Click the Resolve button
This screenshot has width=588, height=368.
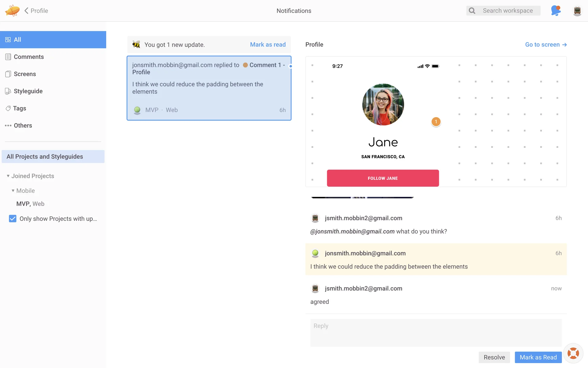[x=494, y=357]
